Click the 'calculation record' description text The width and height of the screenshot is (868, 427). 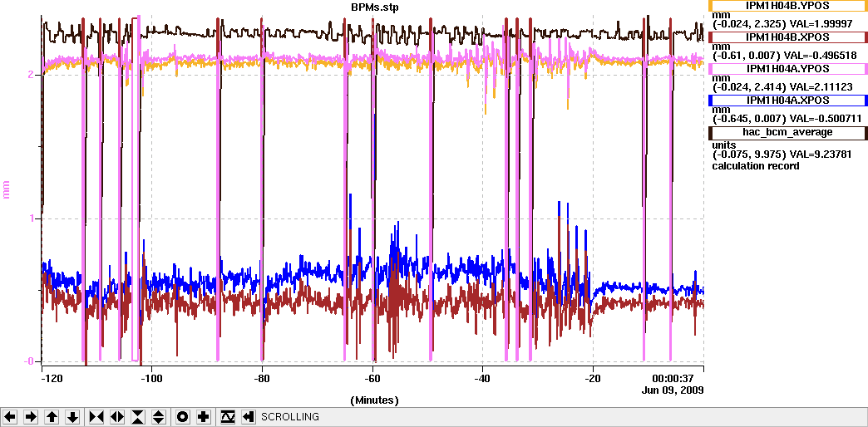(755, 166)
